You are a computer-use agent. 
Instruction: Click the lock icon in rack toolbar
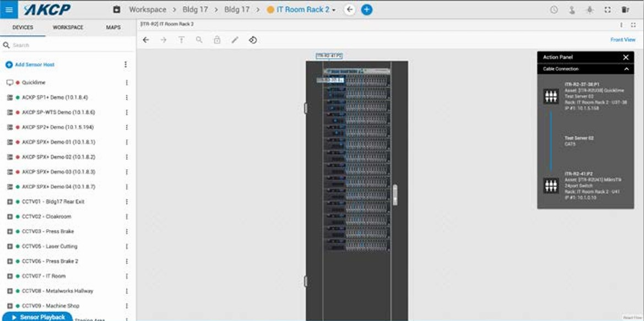[217, 40]
